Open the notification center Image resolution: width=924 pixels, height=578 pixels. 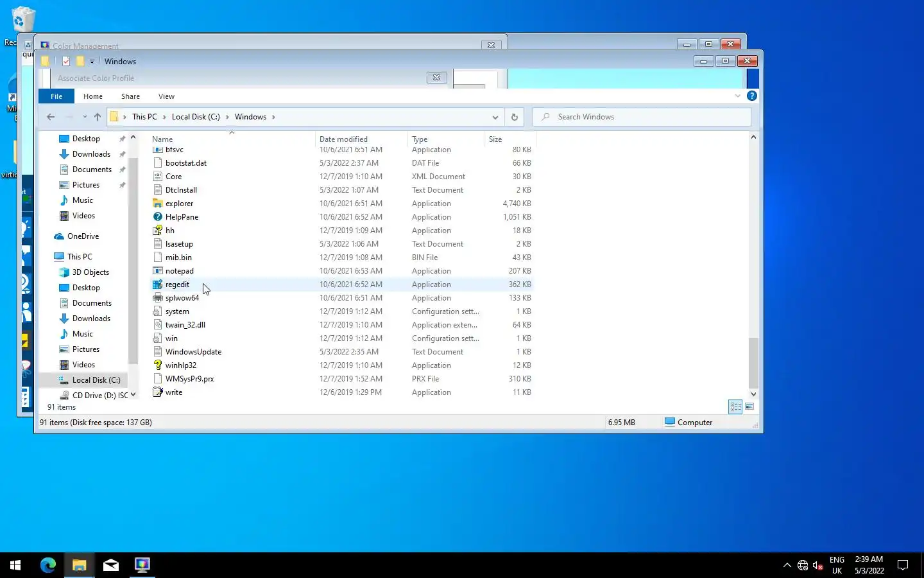click(x=903, y=565)
